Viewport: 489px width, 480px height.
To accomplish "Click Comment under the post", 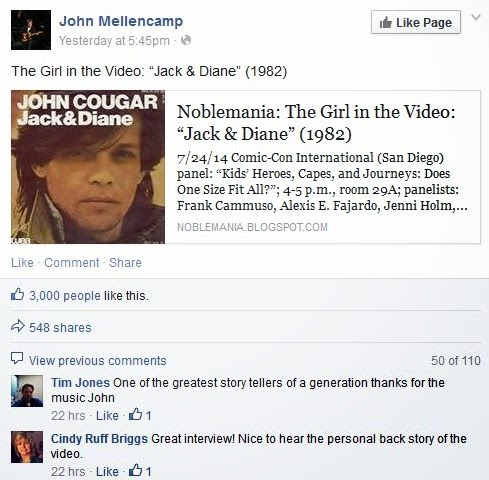I will pyautogui.click(x=72, y=263).
